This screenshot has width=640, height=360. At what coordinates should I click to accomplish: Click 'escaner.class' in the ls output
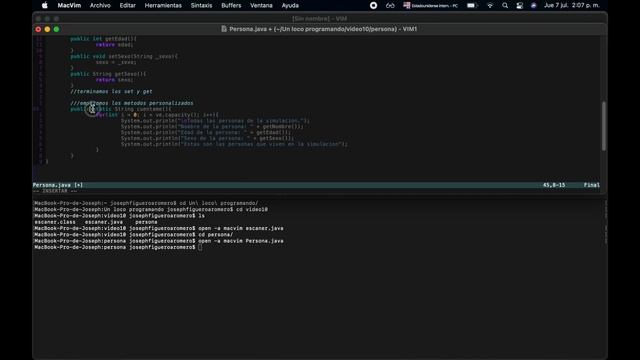pos(55,222)
